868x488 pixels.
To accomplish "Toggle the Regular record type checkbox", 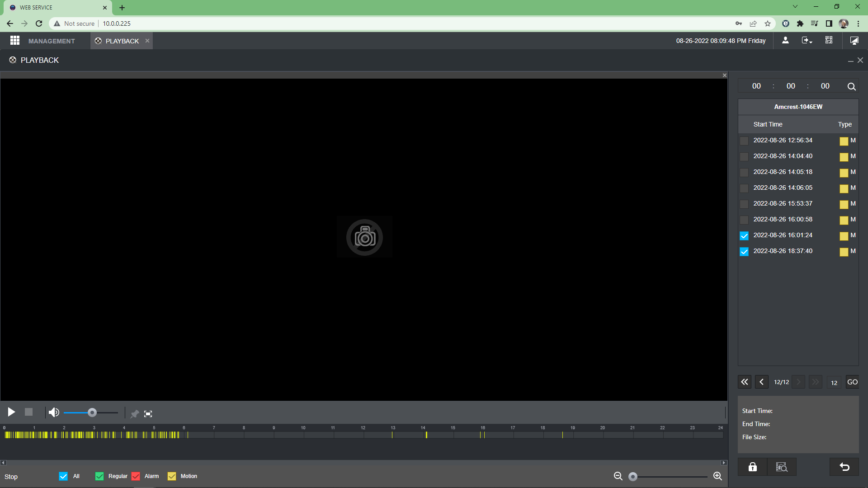I will tap(99, 476).
